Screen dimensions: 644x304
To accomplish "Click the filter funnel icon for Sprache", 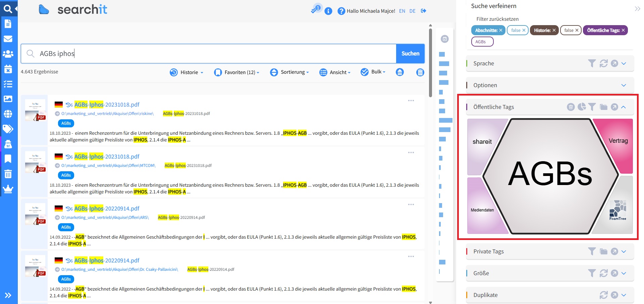I will pos(592,63).
